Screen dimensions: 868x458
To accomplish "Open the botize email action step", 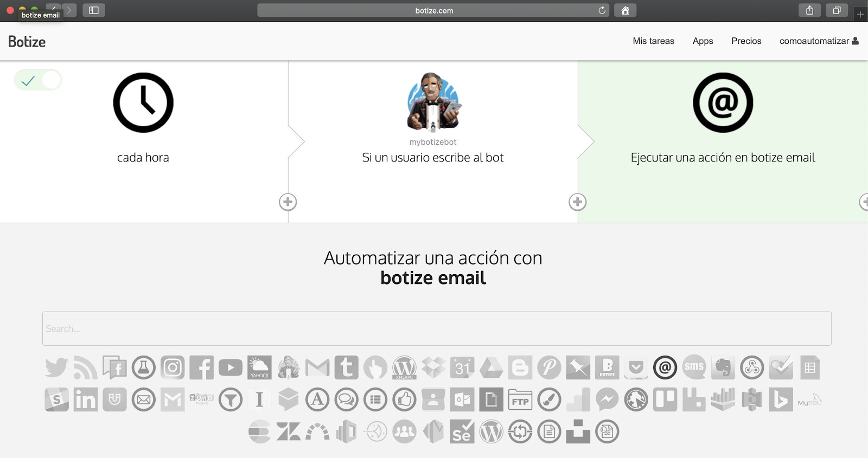I will 723,102.
